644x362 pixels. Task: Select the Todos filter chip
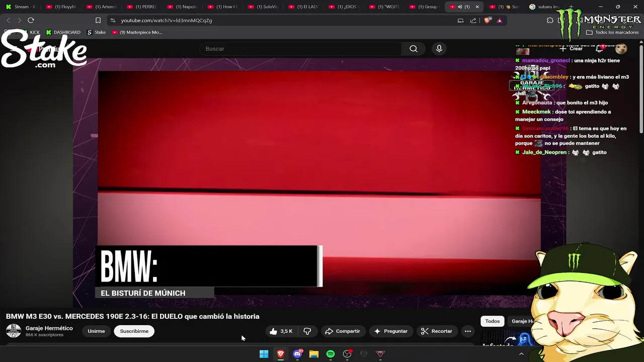click(493, 321)
